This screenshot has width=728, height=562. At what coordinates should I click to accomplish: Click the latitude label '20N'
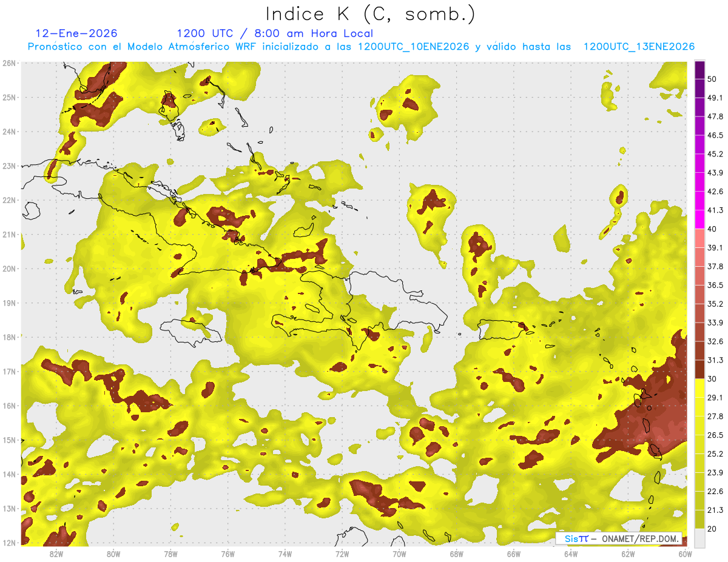coord(9,269)
